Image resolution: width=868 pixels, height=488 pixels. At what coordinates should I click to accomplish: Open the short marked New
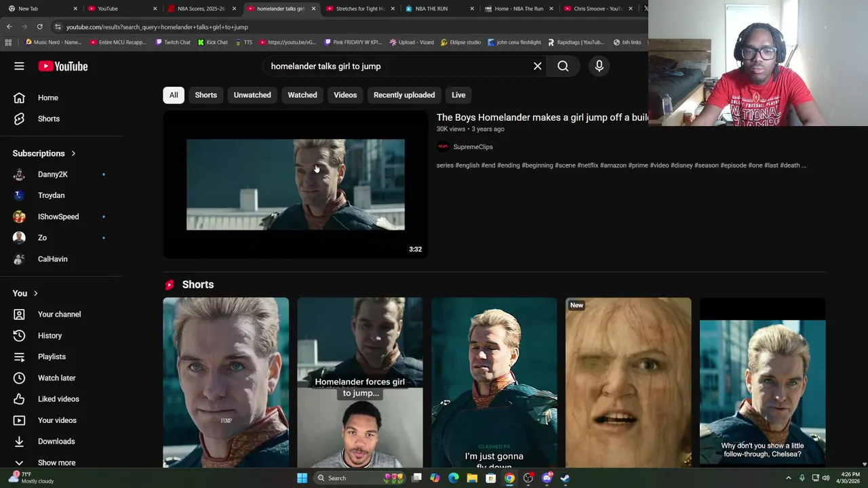(x=629, y=382)
